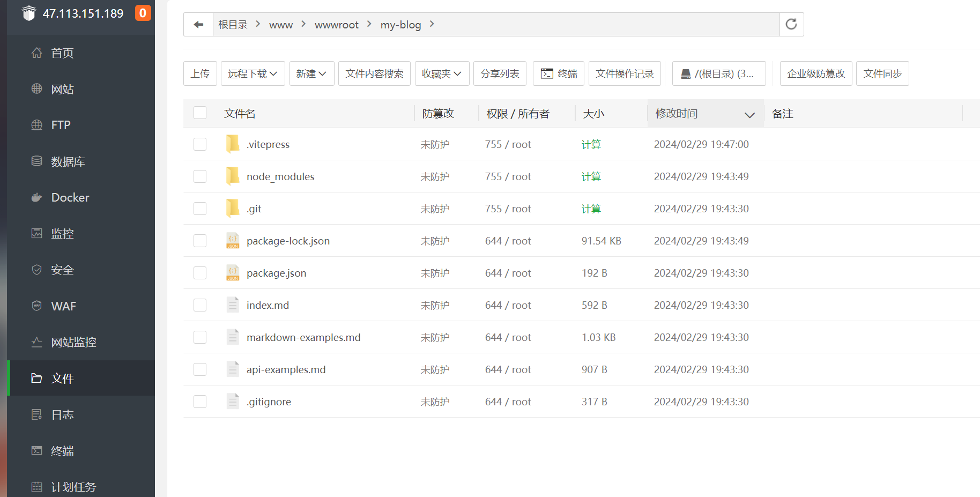Click the .vitepress folder icon

pos(233,144)
